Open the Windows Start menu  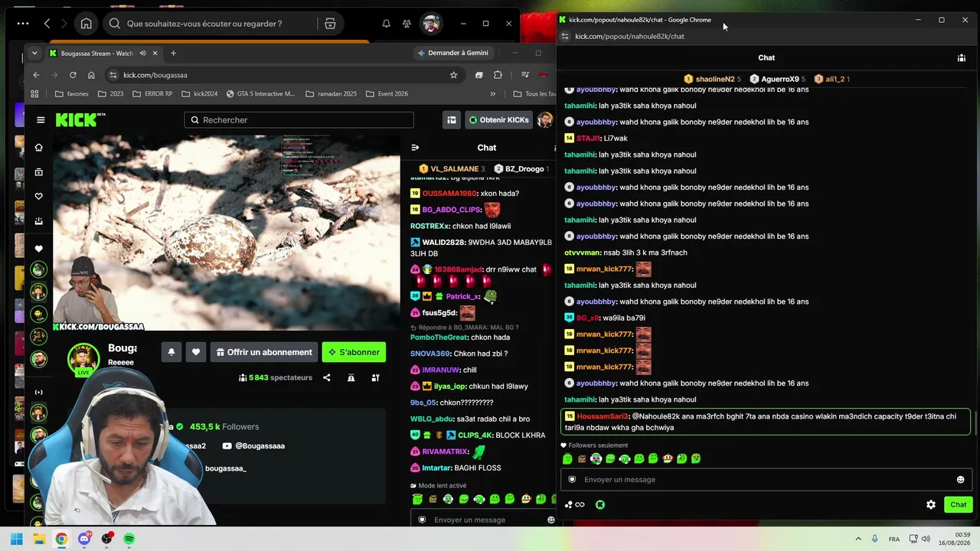(x=16, y=539)
